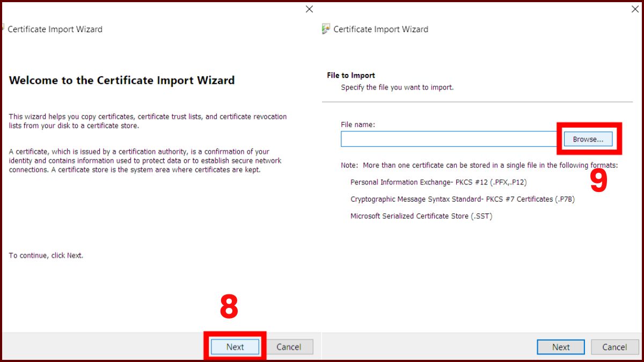Viewport: 644px width, 362px height.
Task: Click Next in the Welcome wizard window
Action: click(x=235, y=347)
